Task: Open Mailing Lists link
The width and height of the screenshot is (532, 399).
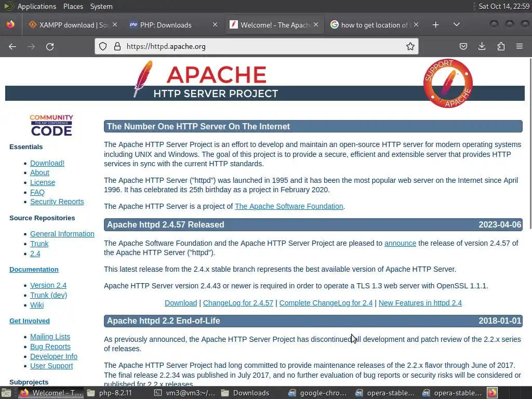Action: point(50,337)
